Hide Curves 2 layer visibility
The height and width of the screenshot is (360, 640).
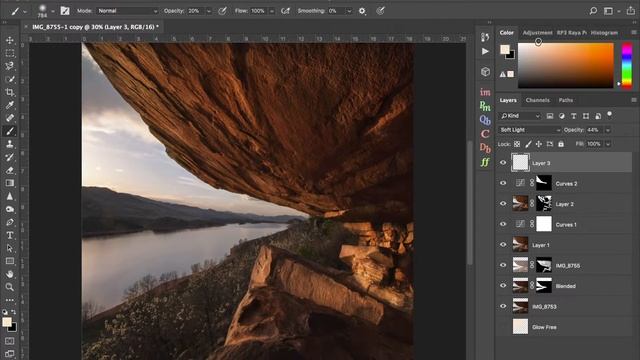pyautogui.click(x=503, y=183)
